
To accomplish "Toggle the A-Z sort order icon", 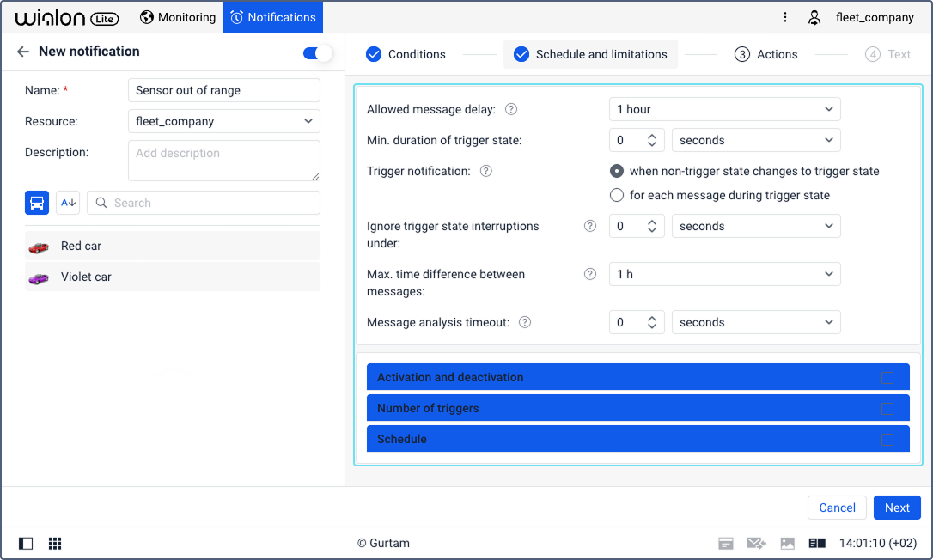I will 68,203.
